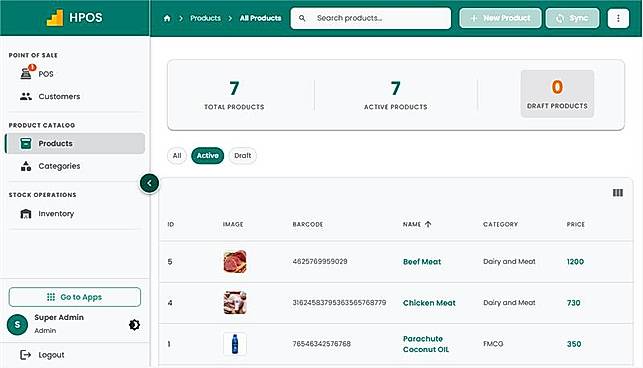Select the Active Products stat
Screen dimensions: 643x368
coord(396,95)
